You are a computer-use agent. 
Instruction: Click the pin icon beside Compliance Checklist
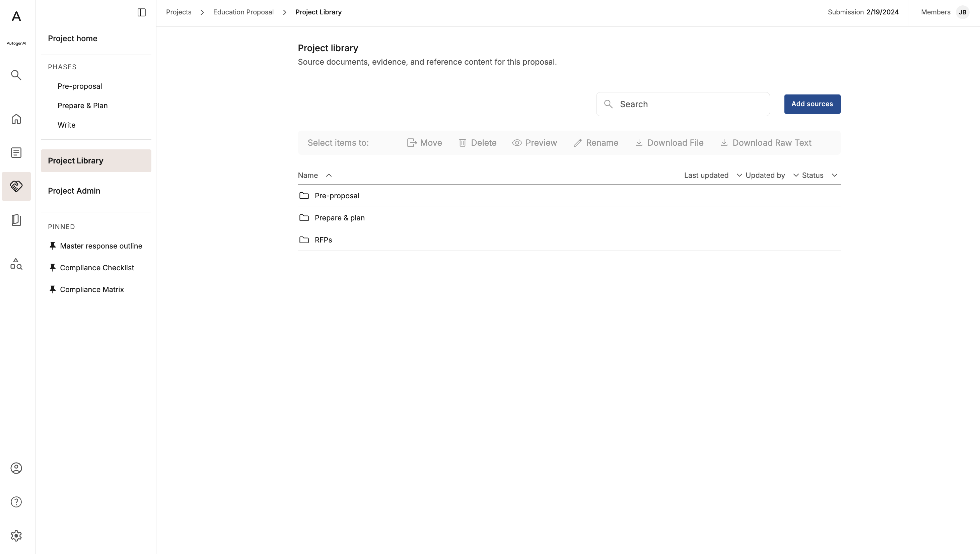tap(53, 268)
